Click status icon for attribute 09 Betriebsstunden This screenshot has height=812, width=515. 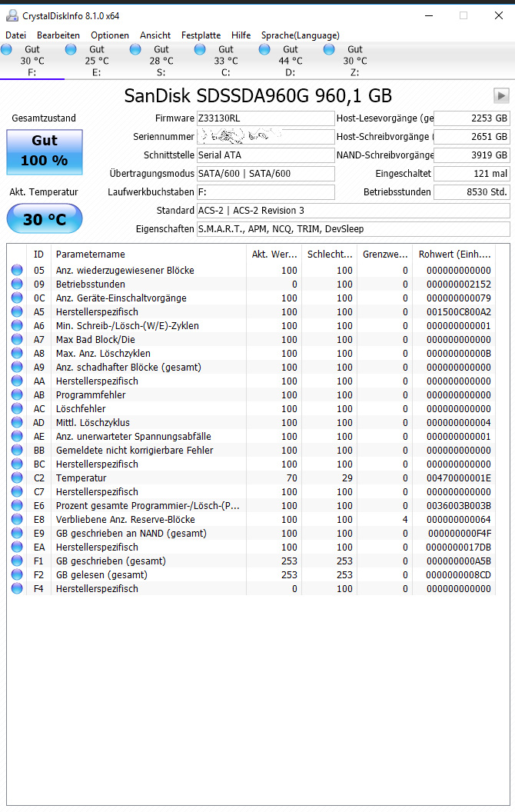17,284
